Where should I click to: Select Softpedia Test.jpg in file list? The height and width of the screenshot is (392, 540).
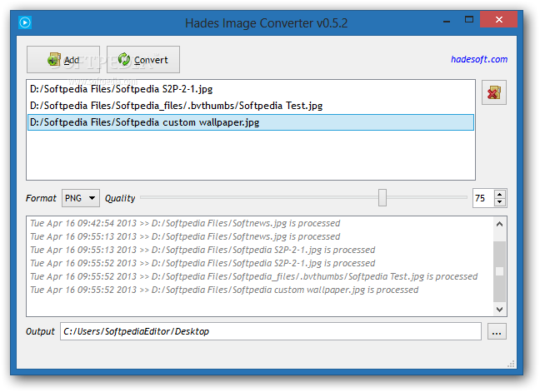point(251,106)
